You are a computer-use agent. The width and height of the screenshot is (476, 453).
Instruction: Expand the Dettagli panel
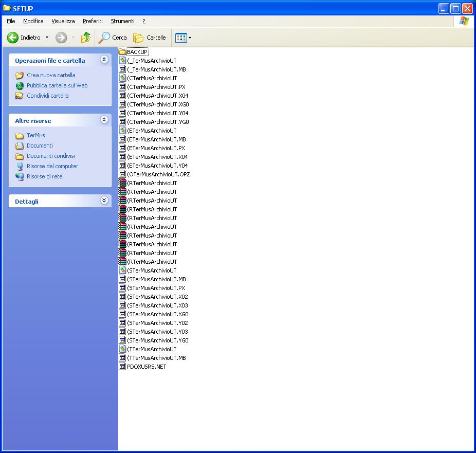click(x=104, y=201)
